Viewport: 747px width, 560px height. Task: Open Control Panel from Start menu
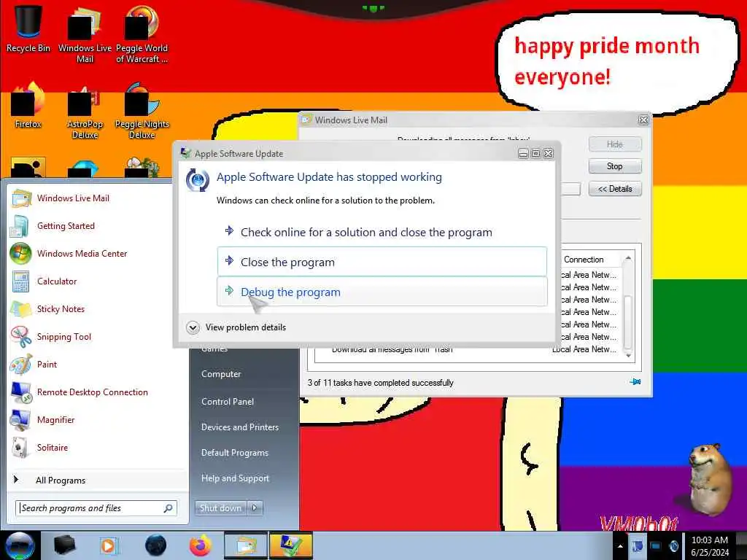point(228,402)
